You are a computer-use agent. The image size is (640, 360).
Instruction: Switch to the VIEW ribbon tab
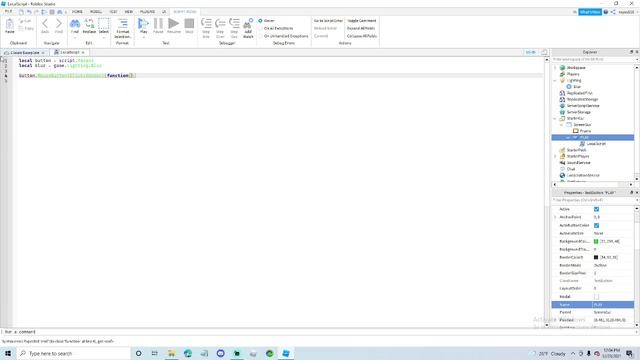click(129, 12)
